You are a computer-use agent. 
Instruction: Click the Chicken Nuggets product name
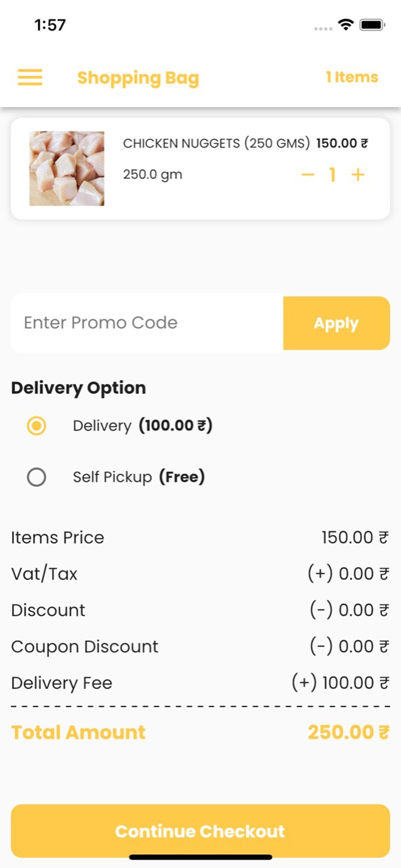[x=216, y=143]
